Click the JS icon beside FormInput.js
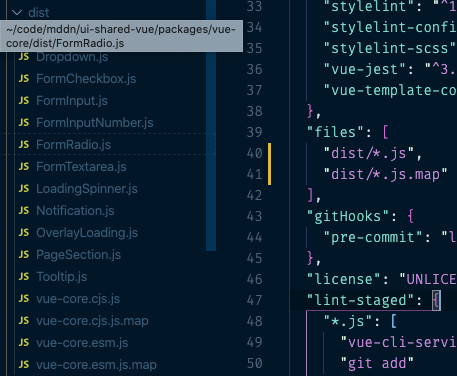 tap(24, 101)
